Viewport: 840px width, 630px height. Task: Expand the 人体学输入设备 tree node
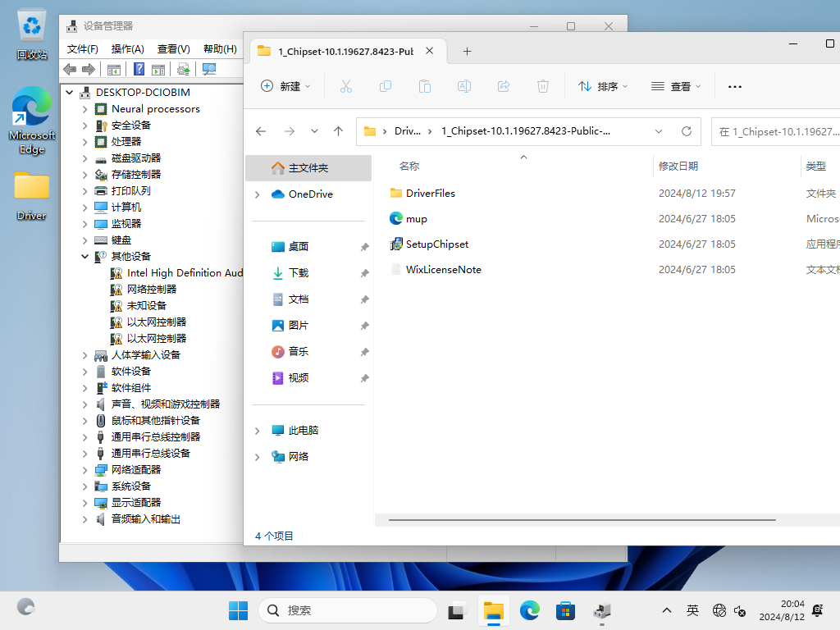tap(85, 355)
